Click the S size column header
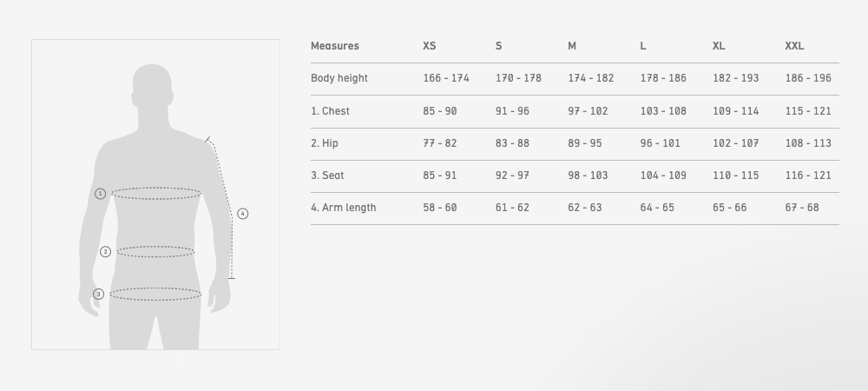The image size is (868, 391). [x=499, y=46]
